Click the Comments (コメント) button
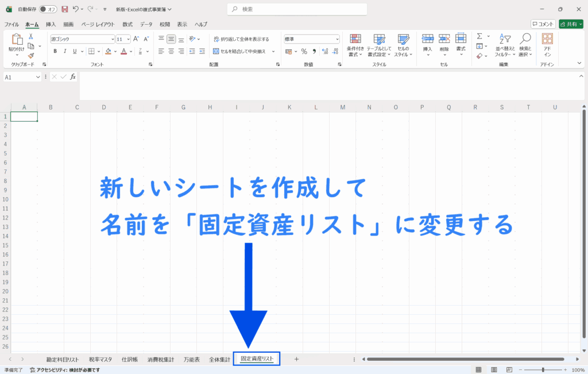 (x=543, y=24)
